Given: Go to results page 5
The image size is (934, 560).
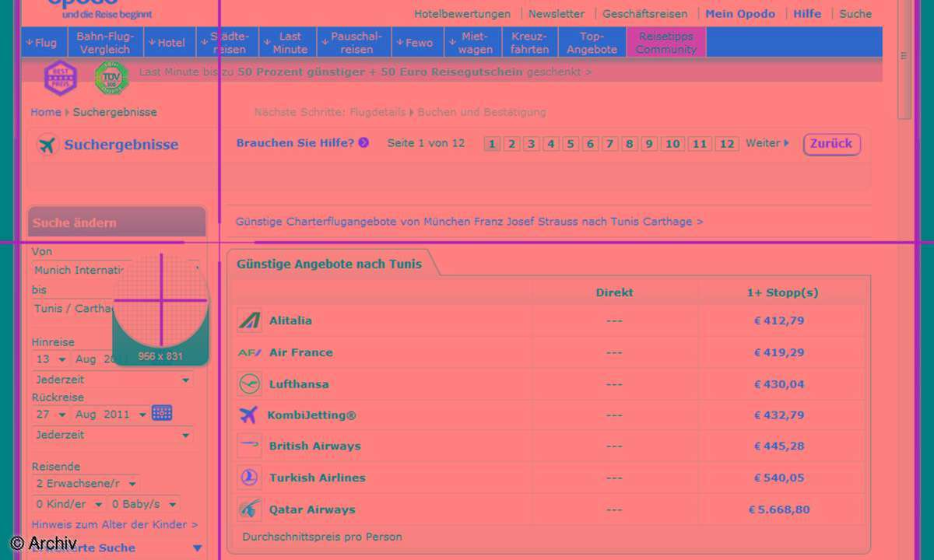Looking at the screenshot, I should coord(571,144).
